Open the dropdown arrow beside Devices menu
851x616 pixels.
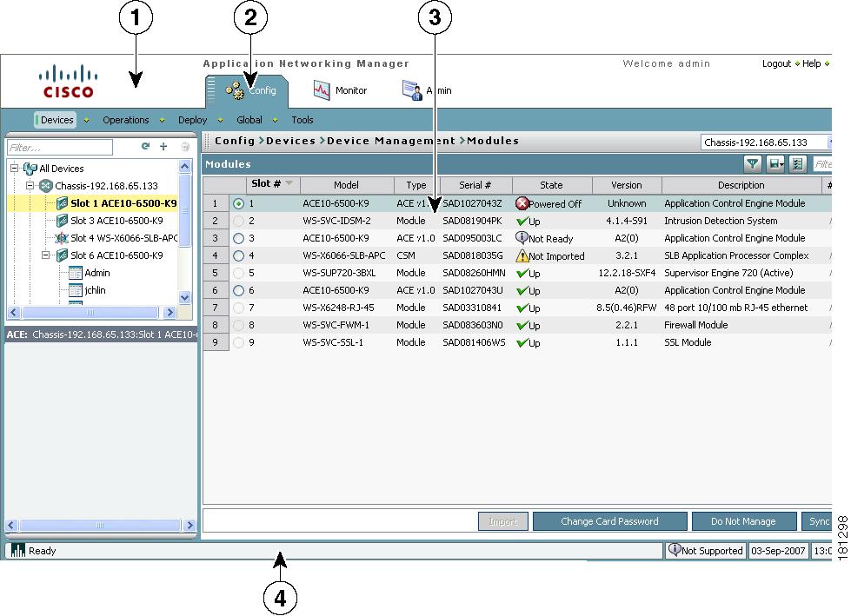click(x=86, y=121)
